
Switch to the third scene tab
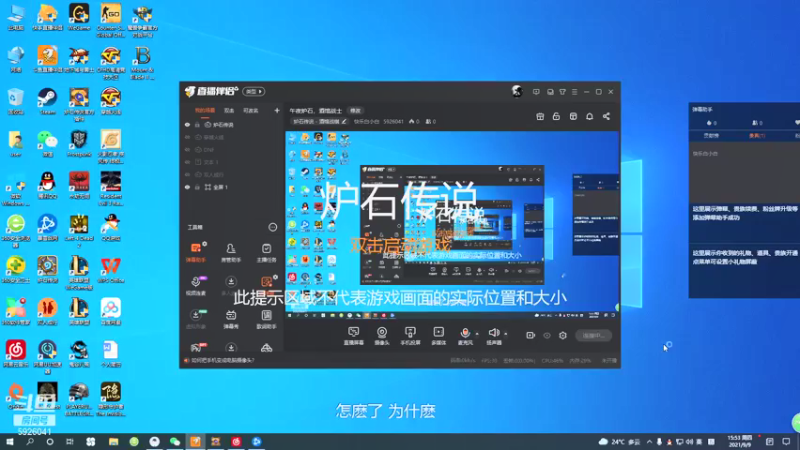pos(251,110)
